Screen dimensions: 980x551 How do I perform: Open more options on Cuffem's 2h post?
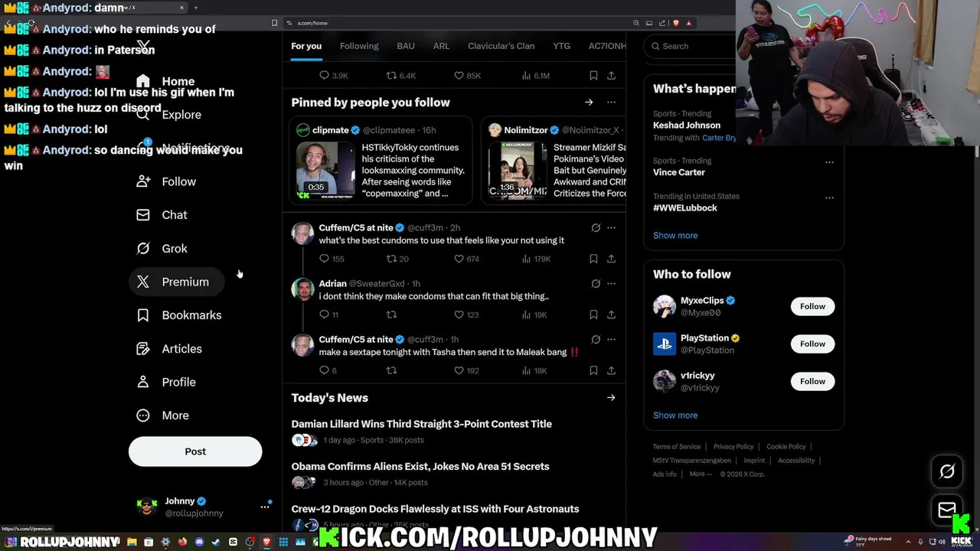611,228
